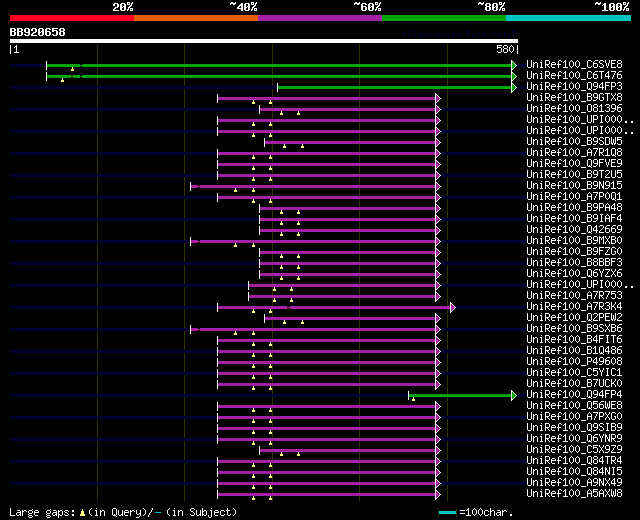Select the UniRef100_B9T2U5 label
The image size is (640, 520).
pyautogui.click(x=574, y=174)
